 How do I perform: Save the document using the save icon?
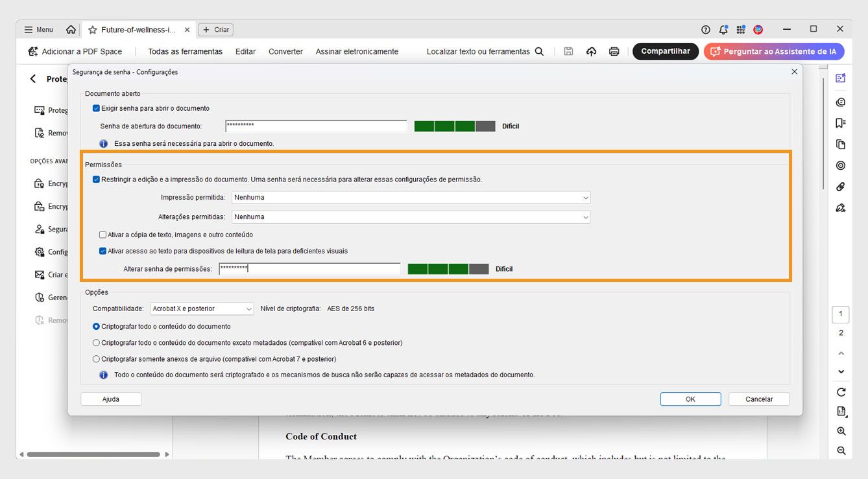[x=568, y=51]
